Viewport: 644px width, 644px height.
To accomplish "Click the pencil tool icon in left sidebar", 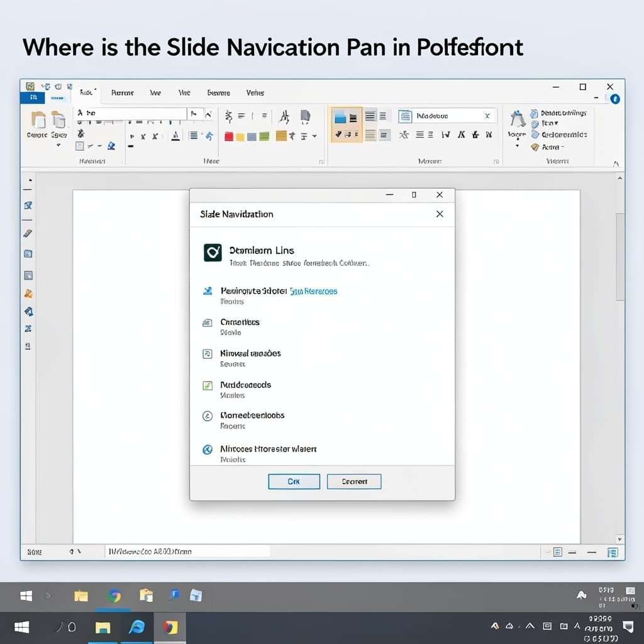I will pyautogui.click(x=28, y=233).
